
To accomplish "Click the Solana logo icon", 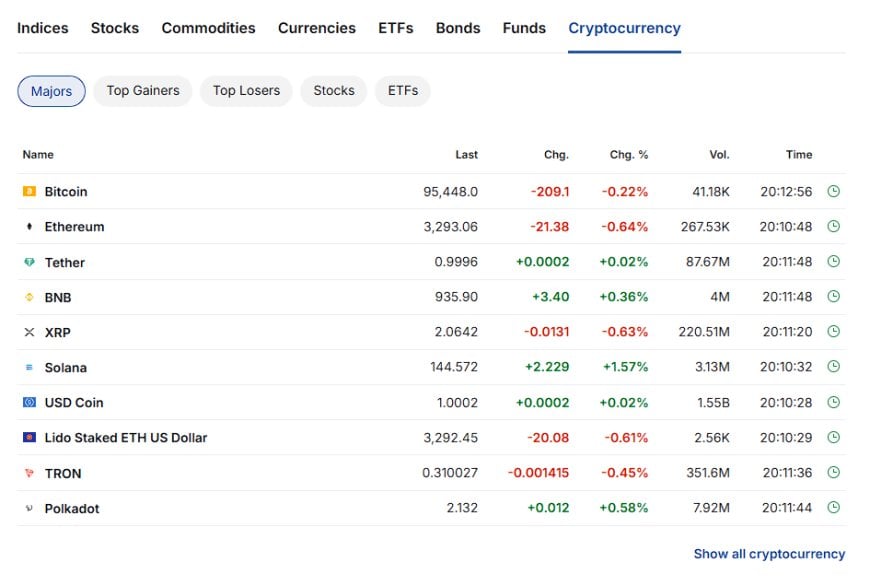I will 29,367.
